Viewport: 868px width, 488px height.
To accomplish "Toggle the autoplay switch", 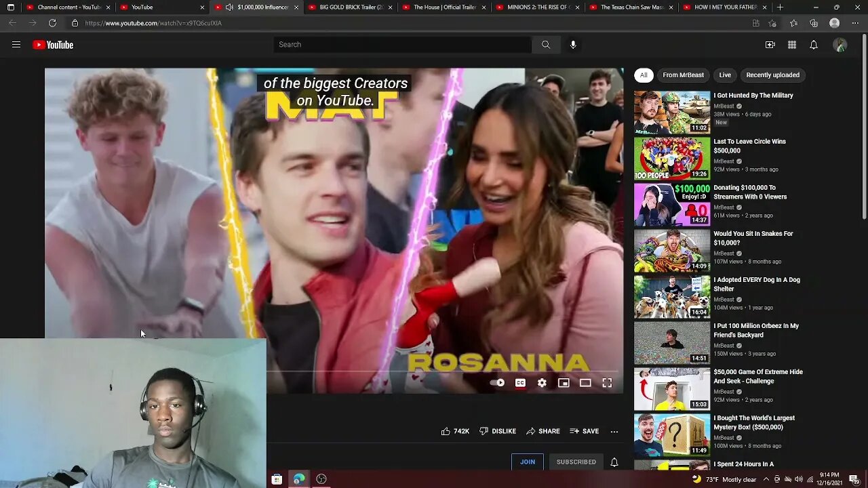I will 497,383.
